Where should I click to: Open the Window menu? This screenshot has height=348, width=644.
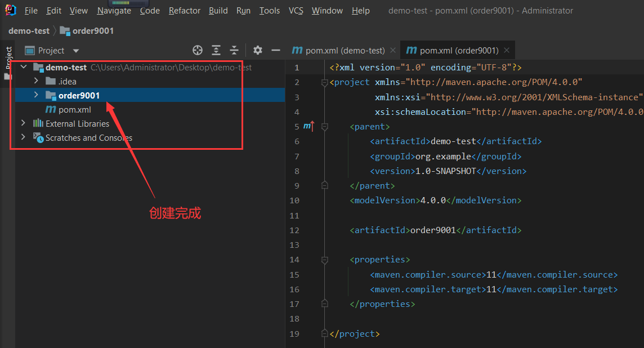[327, 11]
